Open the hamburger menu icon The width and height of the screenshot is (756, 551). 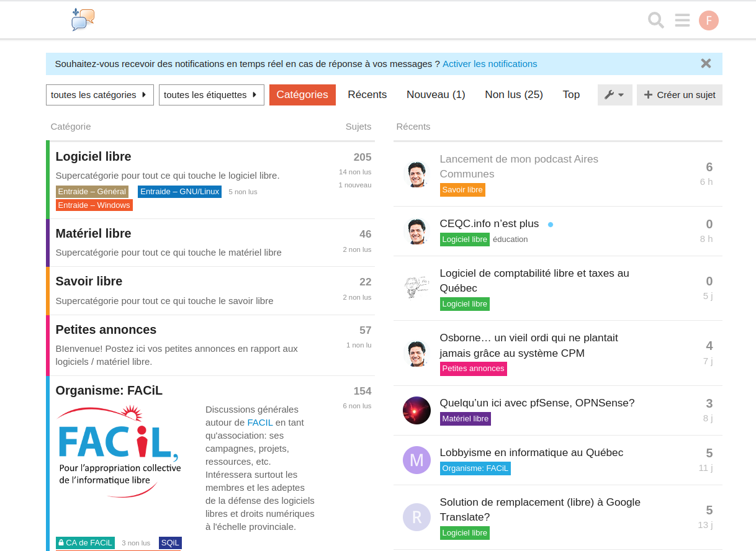[683, 20]
